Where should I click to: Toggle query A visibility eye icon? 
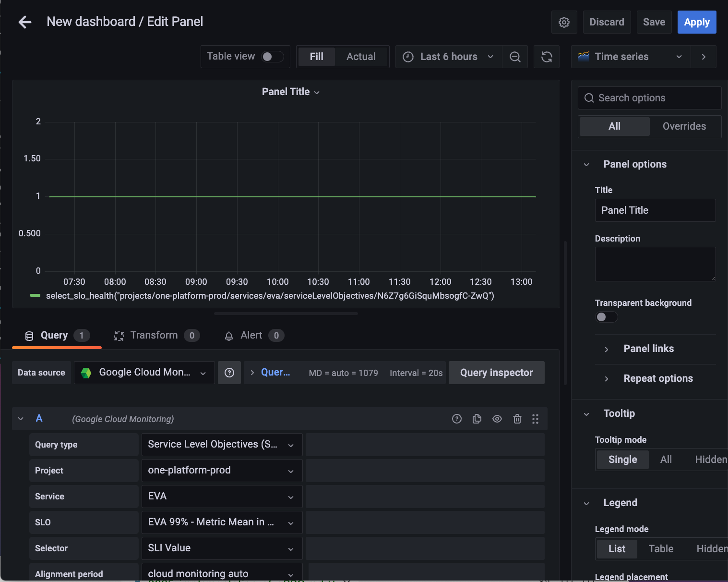coord(497,419)
